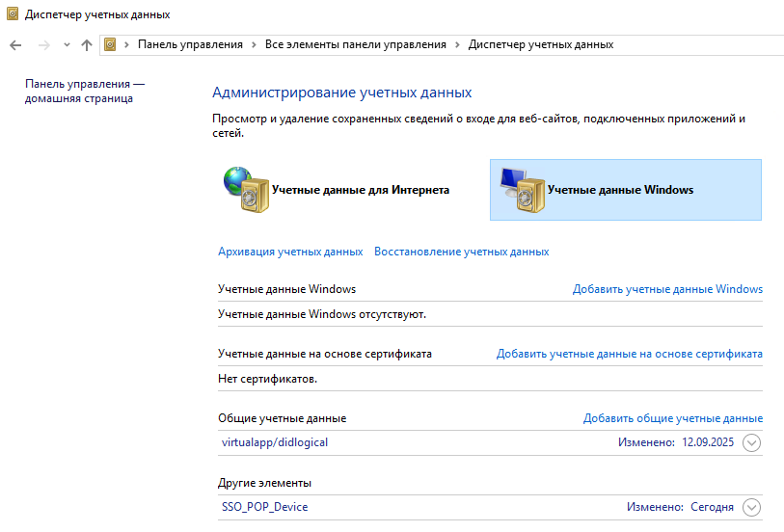The height and width of the screenshot is (532, 784).
Task: Click Добавить учетные данные Windows link
Action: (x=667, y=289)
